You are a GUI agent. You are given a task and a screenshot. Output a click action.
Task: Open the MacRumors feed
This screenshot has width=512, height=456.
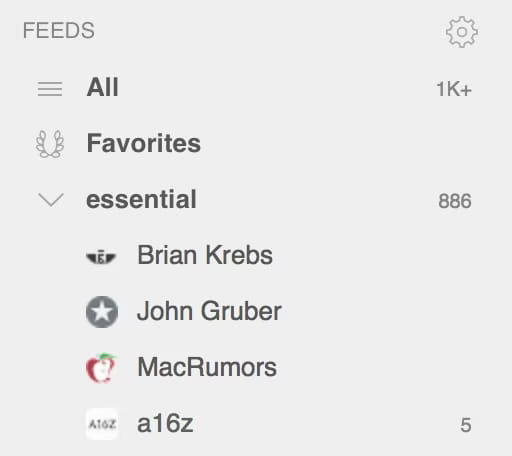(207, 367)
